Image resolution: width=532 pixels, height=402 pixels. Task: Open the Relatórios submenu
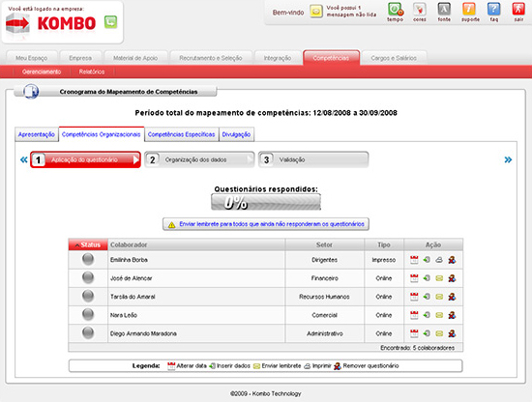[x=92, y=72]
